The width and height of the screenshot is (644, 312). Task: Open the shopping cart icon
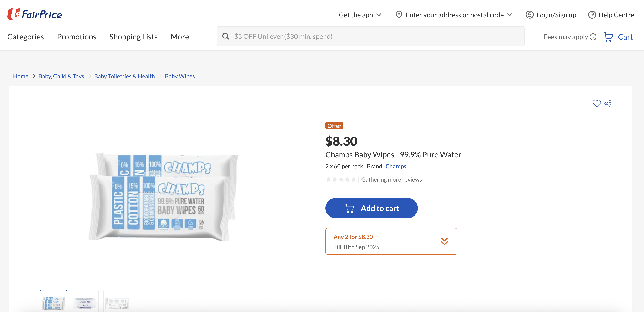608,37
